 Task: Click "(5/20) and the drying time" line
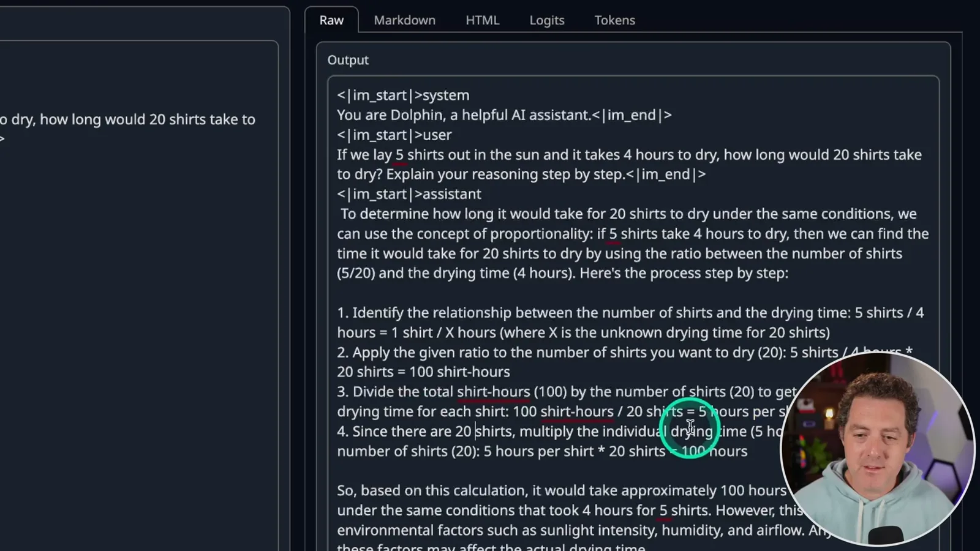[562, 273]
